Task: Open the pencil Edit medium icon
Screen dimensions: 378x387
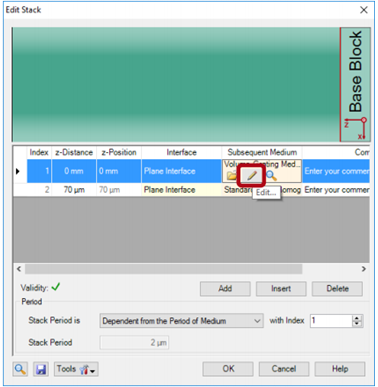Action: (x=252, y=175)
